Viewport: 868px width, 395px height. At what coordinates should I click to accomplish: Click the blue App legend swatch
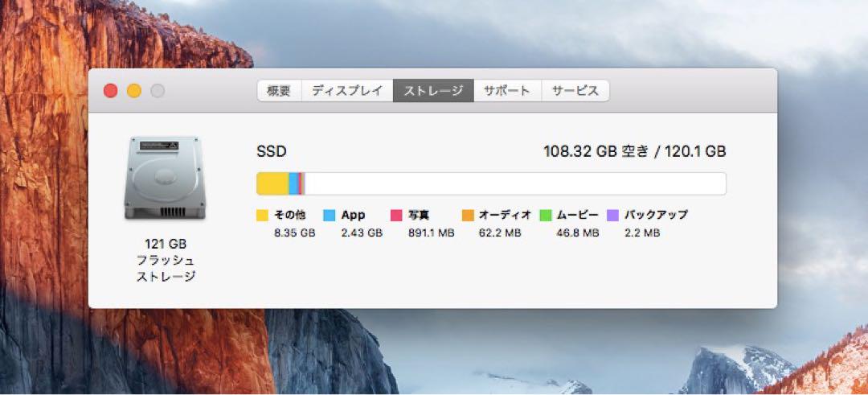329,216
